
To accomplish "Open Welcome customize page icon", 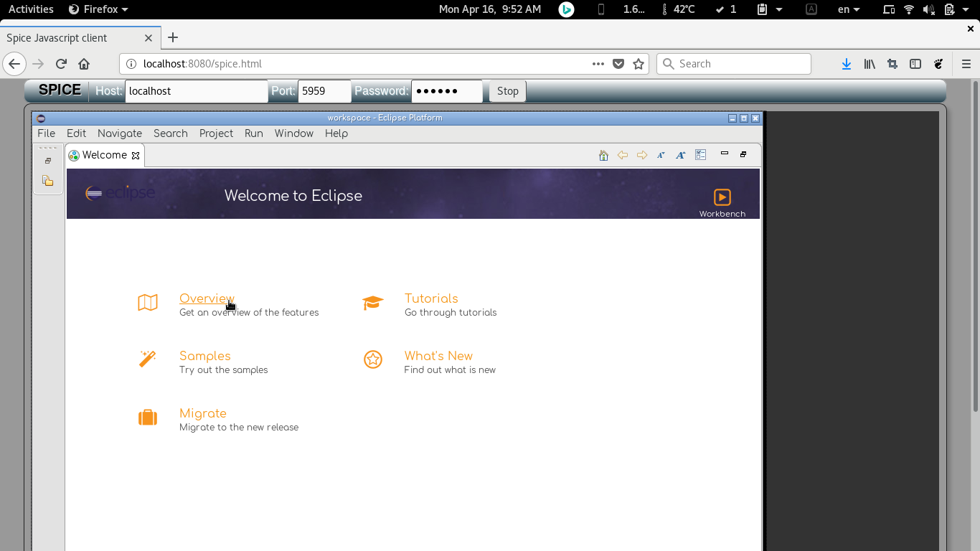I will point(701,155).
